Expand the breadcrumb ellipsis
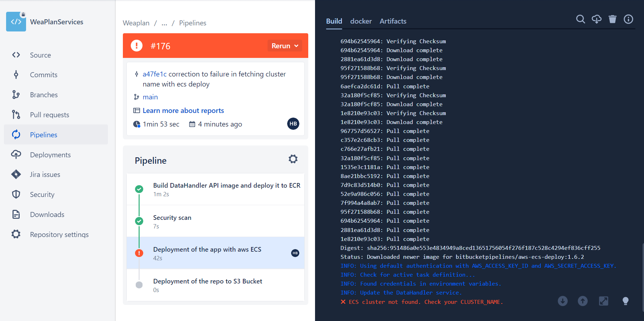 [164, 23]
